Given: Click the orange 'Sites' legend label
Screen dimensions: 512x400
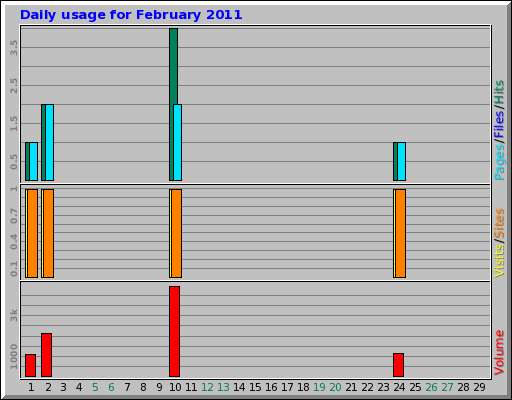Looking at the screenshot, I should 499,223.
